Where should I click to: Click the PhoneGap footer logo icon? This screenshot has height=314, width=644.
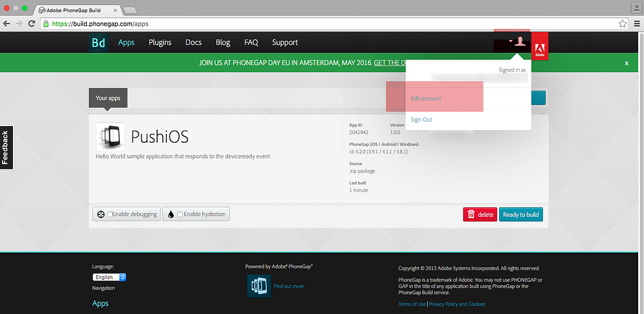259,286
